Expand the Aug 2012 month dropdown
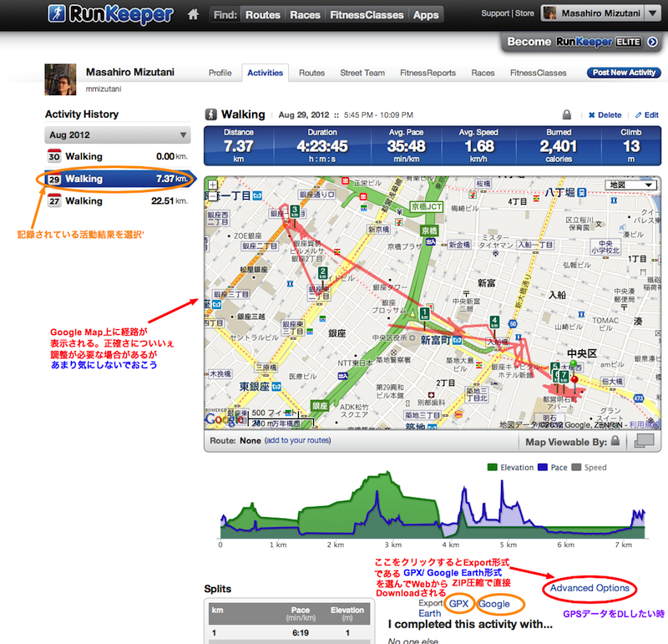Viewport: 668px width, 644px height. 117,134
